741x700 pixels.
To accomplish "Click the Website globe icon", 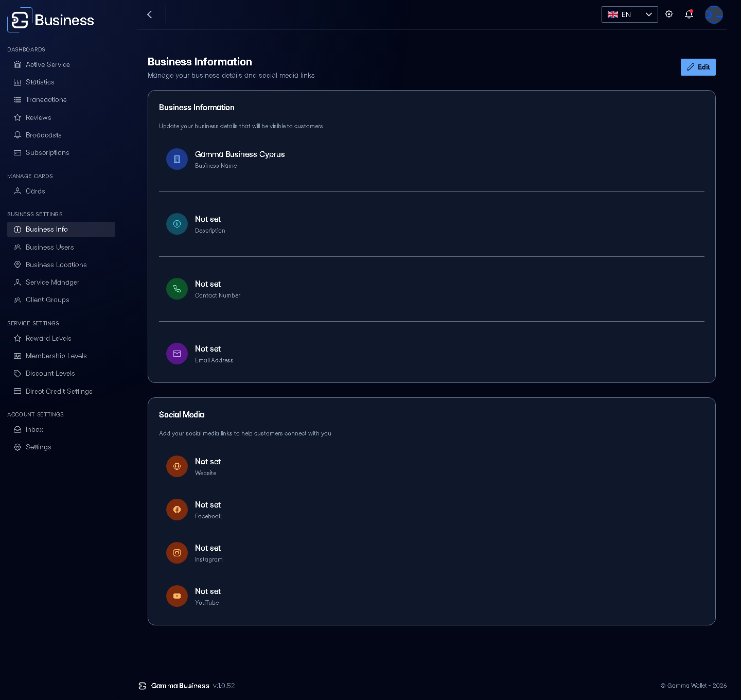I will coord(177,466).
